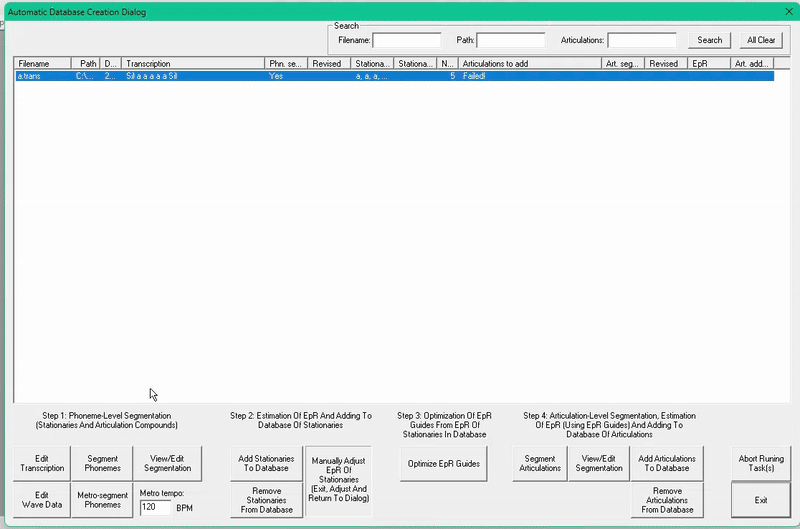Click the Edit Transcription button
The height and width of the screenshot is (529, 800).
(x=42, y=463)
